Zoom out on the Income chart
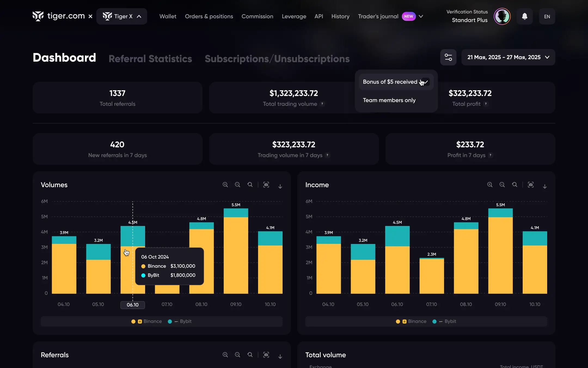The height and width of the screenshot is (368, 588). tap(502, 185)
